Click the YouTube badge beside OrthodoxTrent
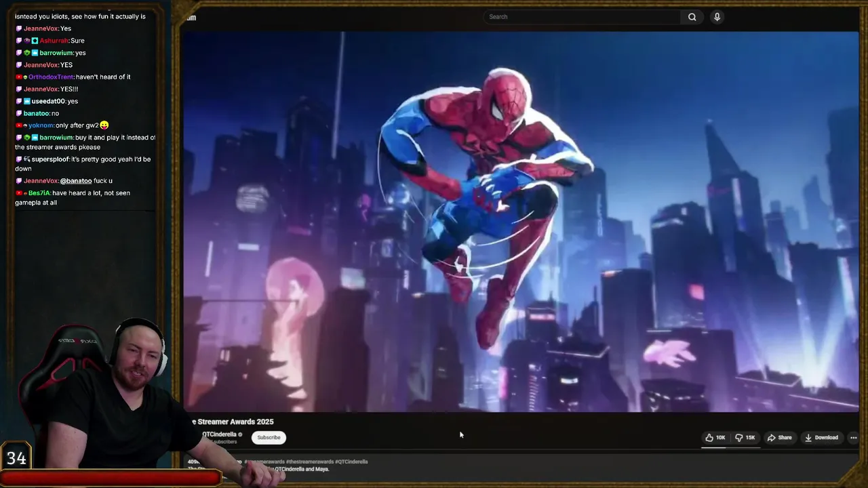Image resolution: width=868 pixels, height=488 pixels. pyautogui.click(x=18, y=77)
